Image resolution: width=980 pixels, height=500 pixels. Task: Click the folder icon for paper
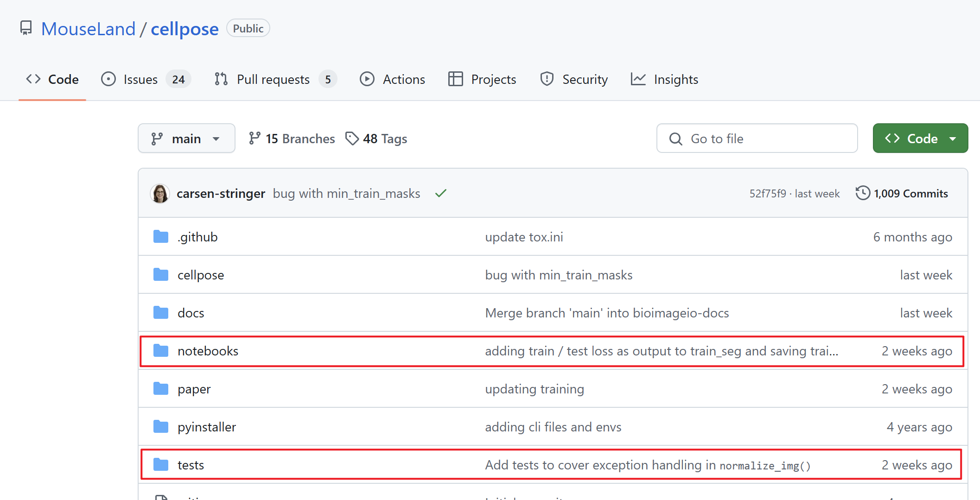click(x=161, y=389)
